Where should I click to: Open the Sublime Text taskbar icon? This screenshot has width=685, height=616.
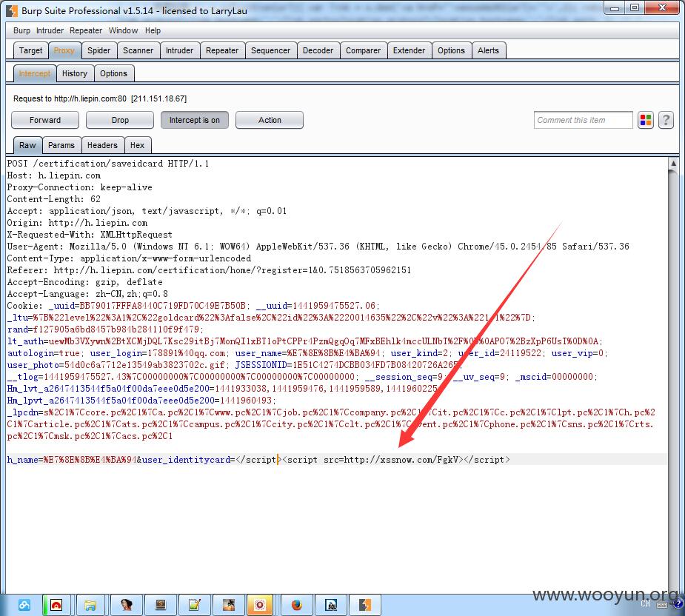tap(161, 605)
